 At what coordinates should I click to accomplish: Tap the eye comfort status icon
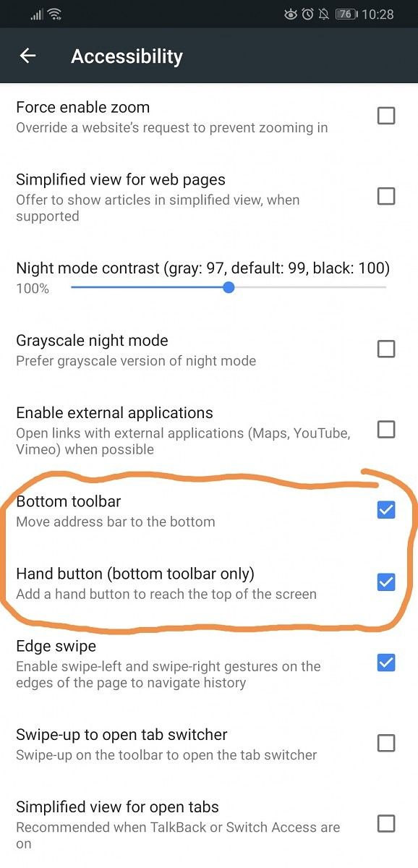[x=291, y=14]
